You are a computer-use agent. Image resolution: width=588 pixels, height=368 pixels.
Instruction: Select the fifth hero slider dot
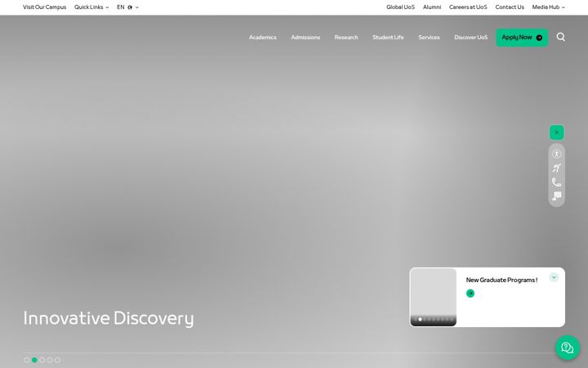(57, 360)
